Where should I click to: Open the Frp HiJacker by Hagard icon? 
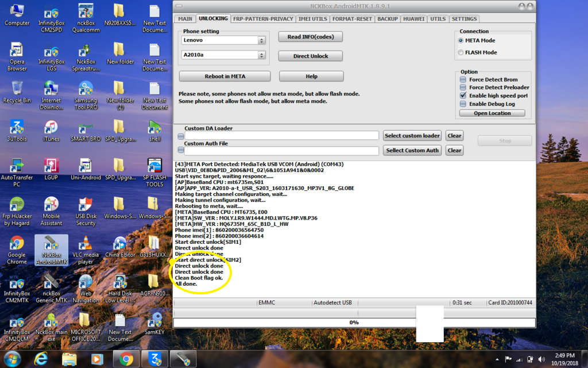tap(17, 205)
